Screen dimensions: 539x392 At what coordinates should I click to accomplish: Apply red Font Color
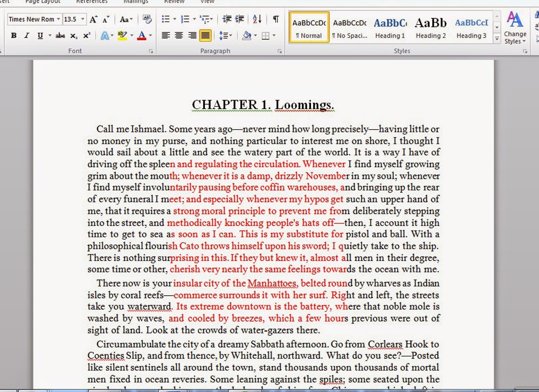[142, 36]
